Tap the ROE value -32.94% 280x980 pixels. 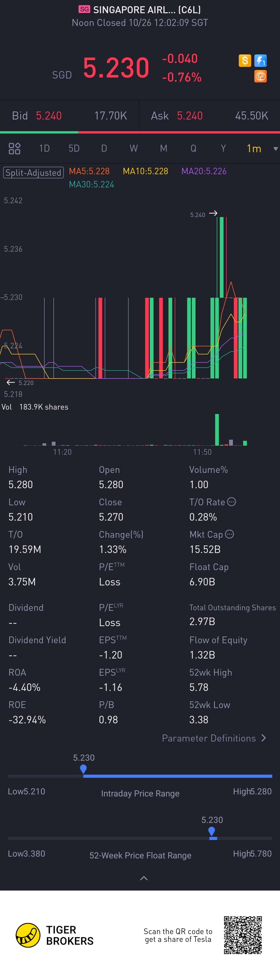coord(27,719)
